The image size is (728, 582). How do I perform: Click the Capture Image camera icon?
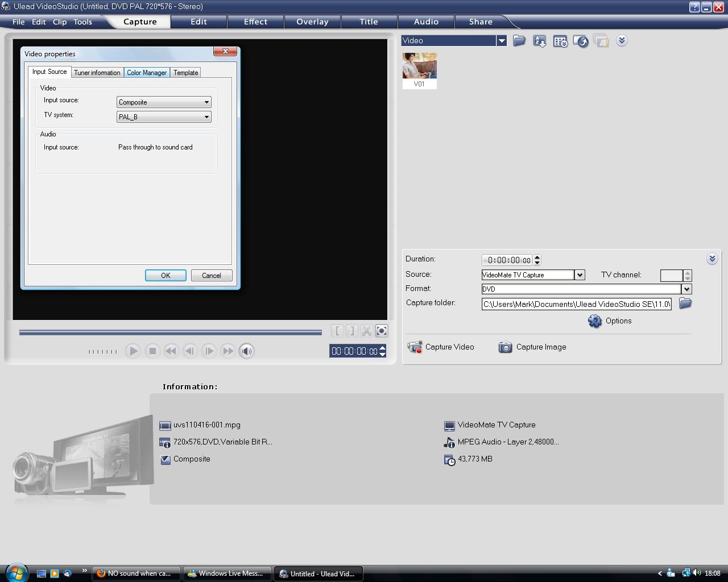(505, 347)
